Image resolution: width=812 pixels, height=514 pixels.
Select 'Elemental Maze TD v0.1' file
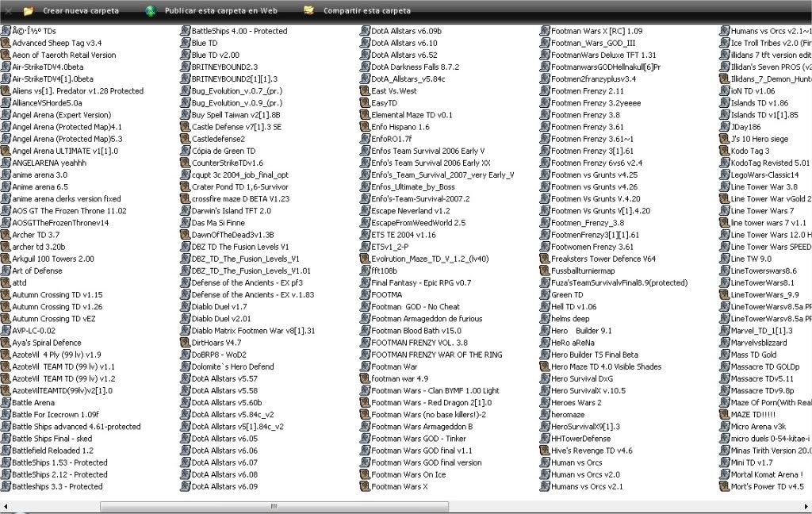coord(412,115)
